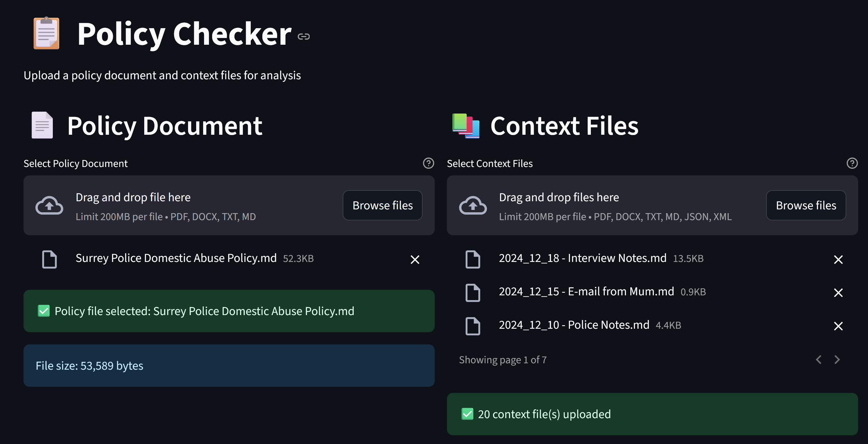Image resolution: width=868 pixels, height=444 pixels.
Task: Click the file icon beside Interview Notes
Action: point(473,259)
